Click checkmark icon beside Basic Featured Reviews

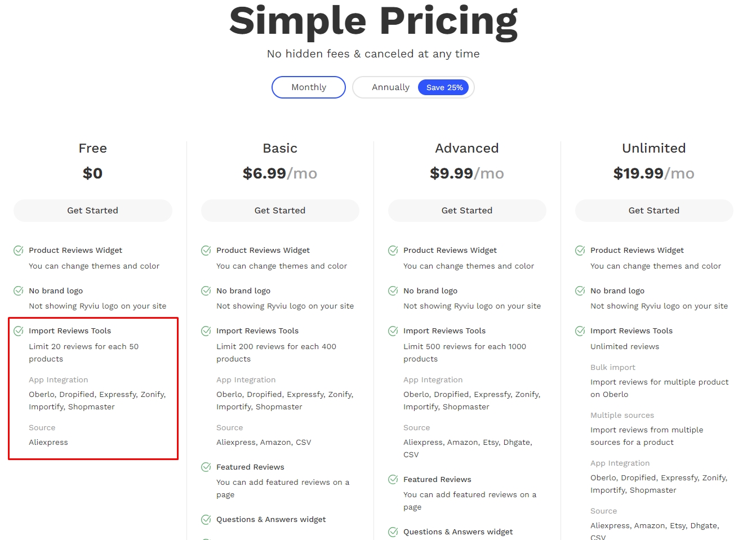(x=206, y=467)
